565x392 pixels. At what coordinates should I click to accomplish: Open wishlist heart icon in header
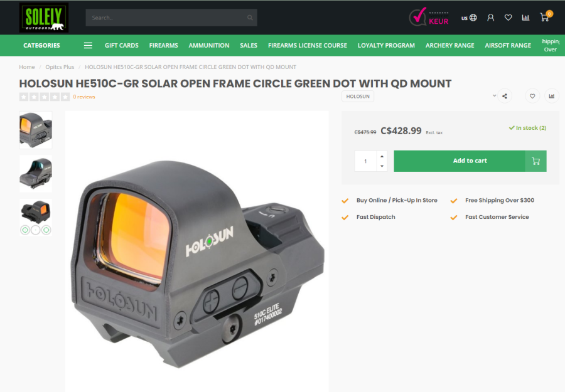click(x=508, y=18)
